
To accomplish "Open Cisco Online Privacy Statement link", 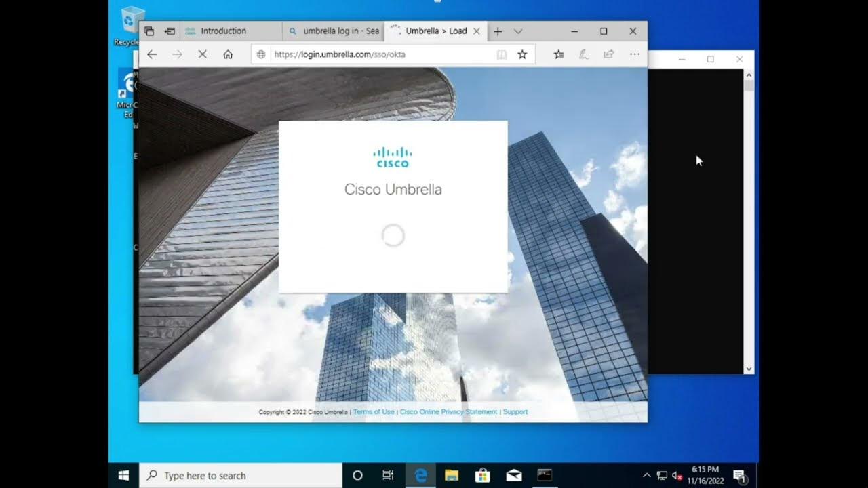I will pos(448,412).
